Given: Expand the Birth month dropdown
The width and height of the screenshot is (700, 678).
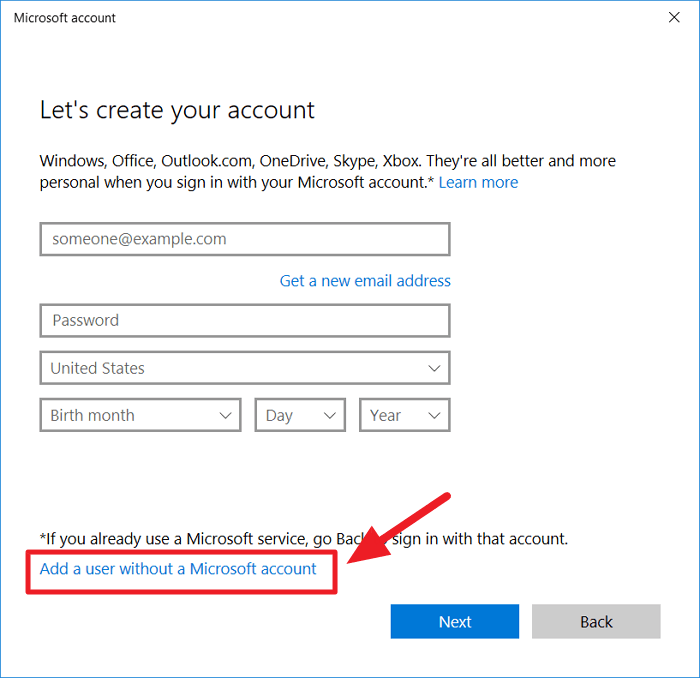Looking at the screenshot, I should pos(140,416).
